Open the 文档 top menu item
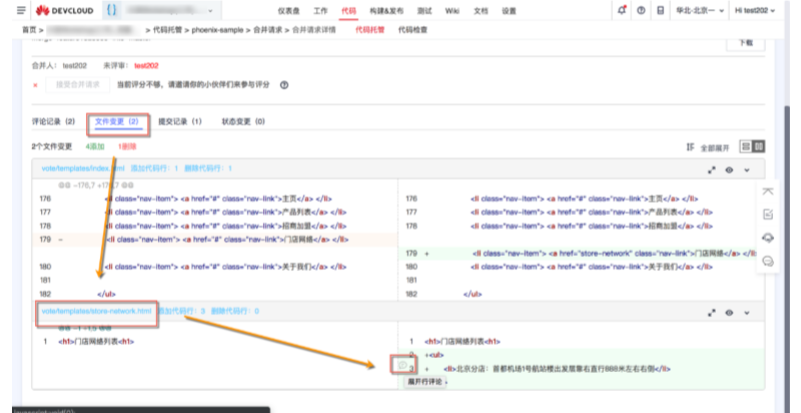The image size is (801, 413). (481, 11)
